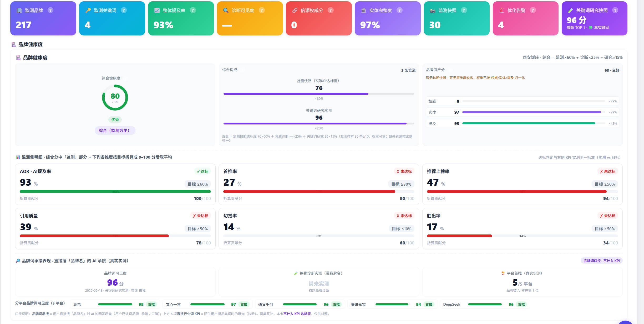This screenshot has width=644, height=324.
Task: Click the 优秀 rating badge
Action: [x=115, y=120]
